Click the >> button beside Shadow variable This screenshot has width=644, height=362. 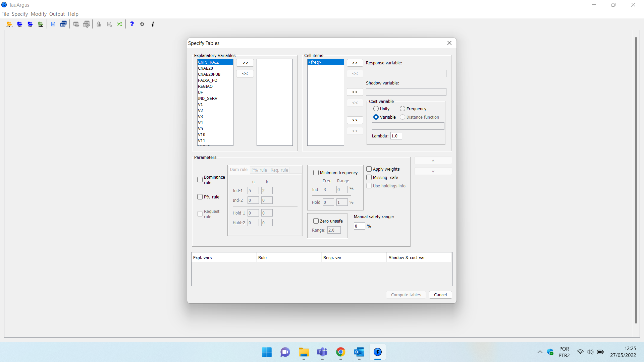click(x=355, y=92)
